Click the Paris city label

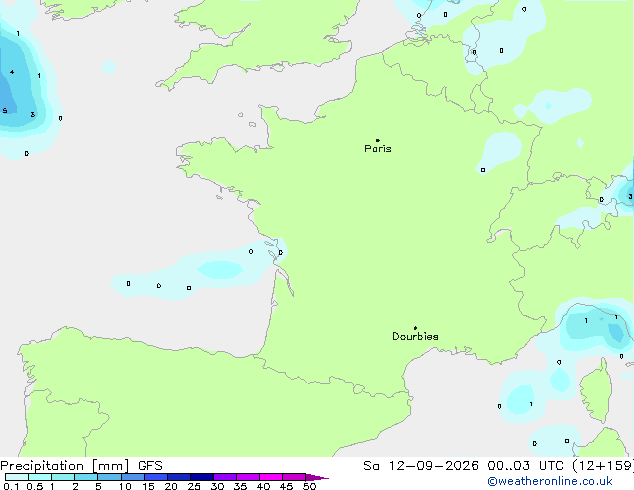(x=378, y=149)
